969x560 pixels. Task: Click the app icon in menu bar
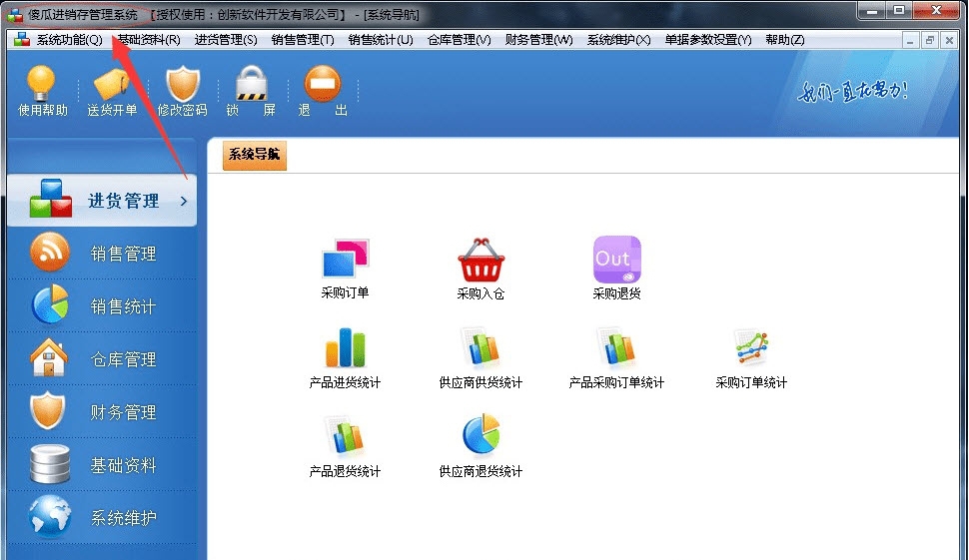(22, 40)
